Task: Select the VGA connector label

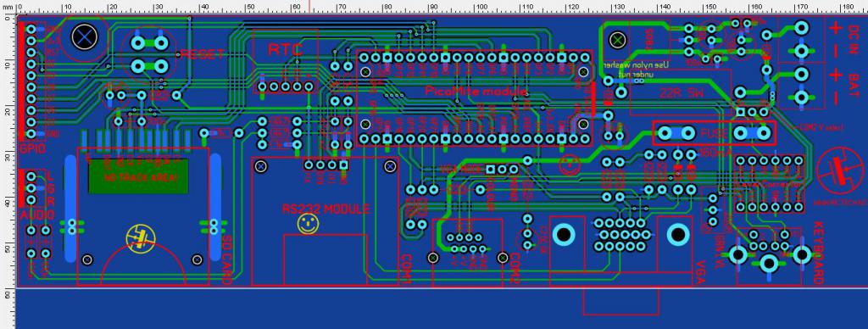Action: pos(700,272)
